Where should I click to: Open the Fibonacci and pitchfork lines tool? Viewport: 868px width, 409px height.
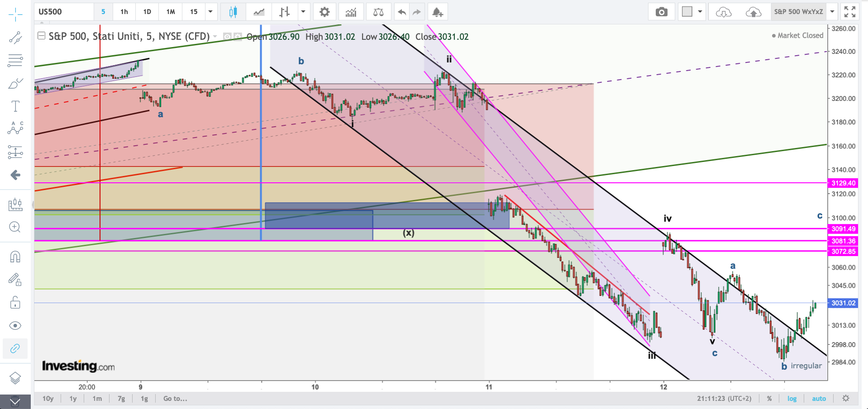[15, 60]
